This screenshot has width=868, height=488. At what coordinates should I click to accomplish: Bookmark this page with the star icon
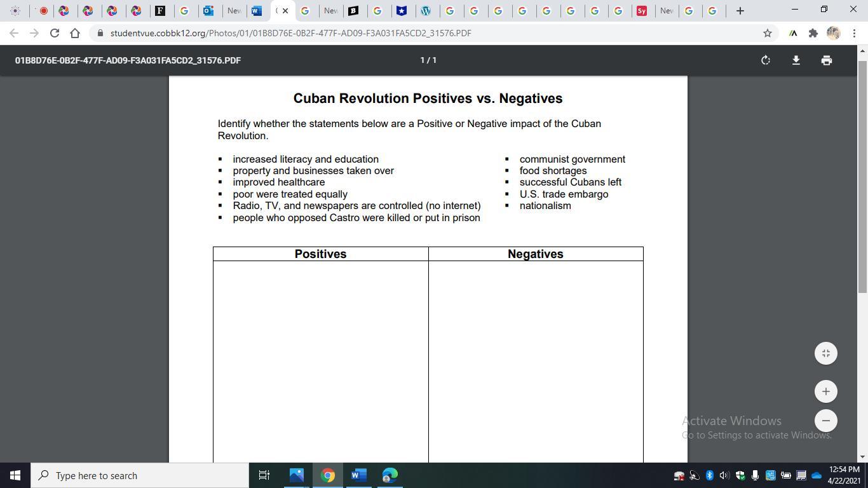tap(767, 33)
